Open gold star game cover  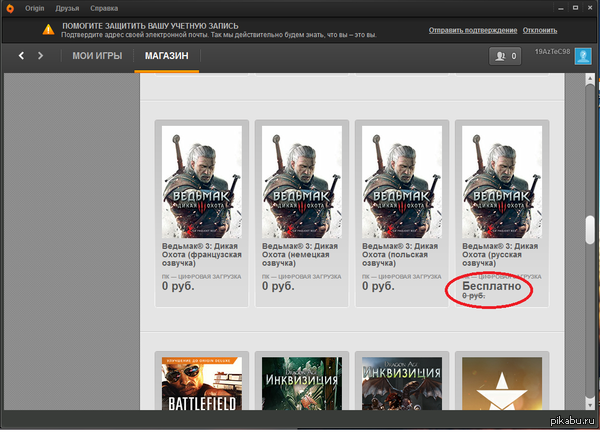tap(502, 383)
